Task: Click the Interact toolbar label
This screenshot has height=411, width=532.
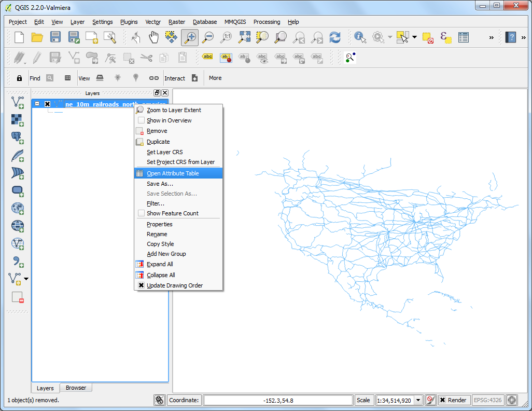Action: click(x=175, y=78)
